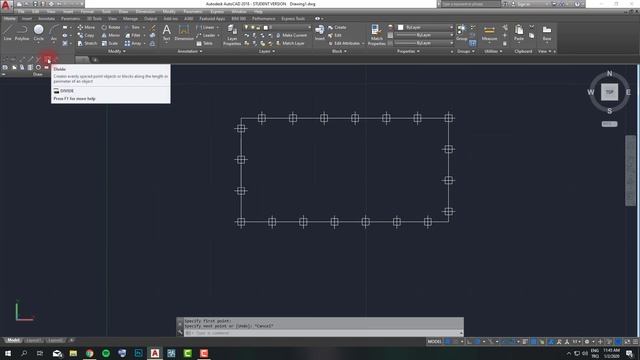Click the Base view icon
This screenshot has height=360, width=640.
click(x=547, y=32)
